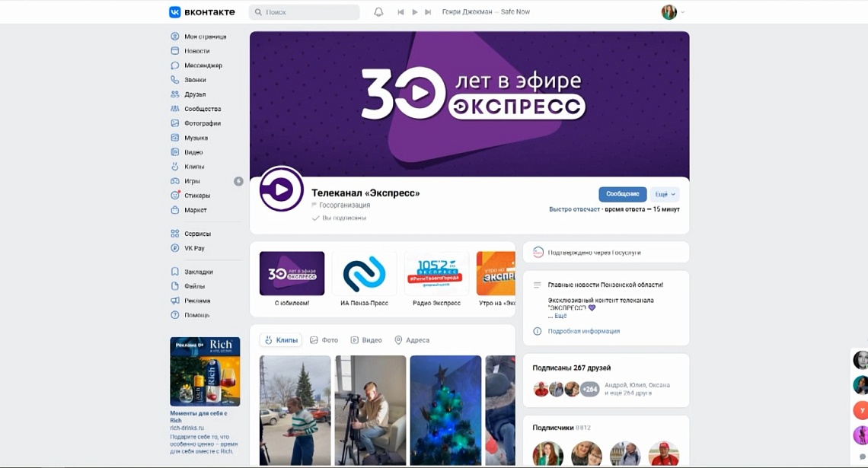Open the Маркет section
Image resolution: width=868 pixels, height=468 pixels.
[193, 209]
